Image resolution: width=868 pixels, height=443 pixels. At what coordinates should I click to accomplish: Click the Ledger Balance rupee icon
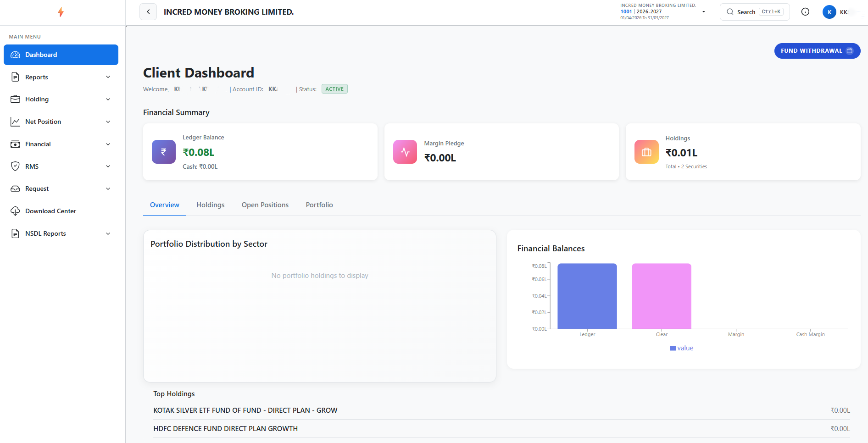(164, 152)
